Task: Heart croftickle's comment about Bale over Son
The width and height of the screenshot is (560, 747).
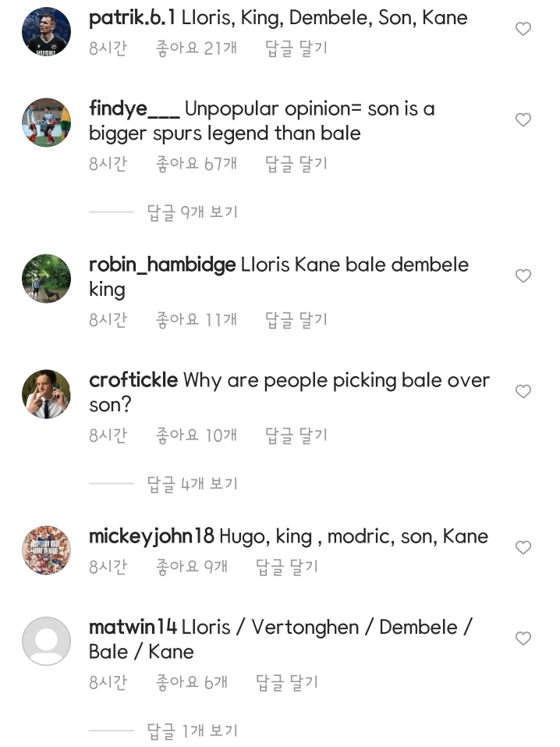Action: 523,392
